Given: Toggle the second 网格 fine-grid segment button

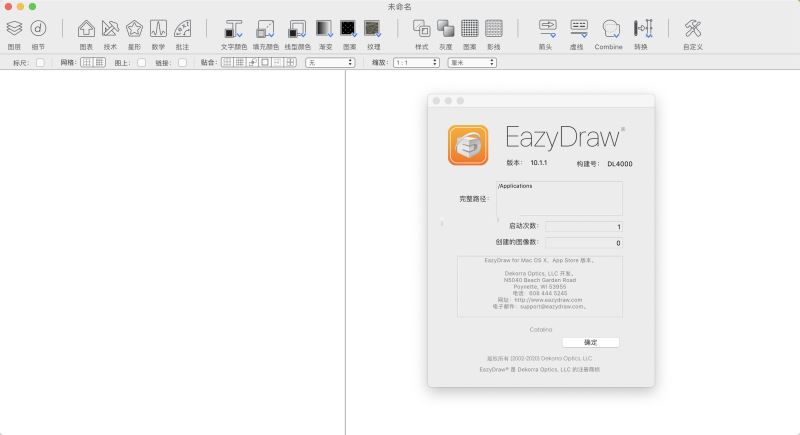Looking at the screenshot, I should [x=99, y=63].
